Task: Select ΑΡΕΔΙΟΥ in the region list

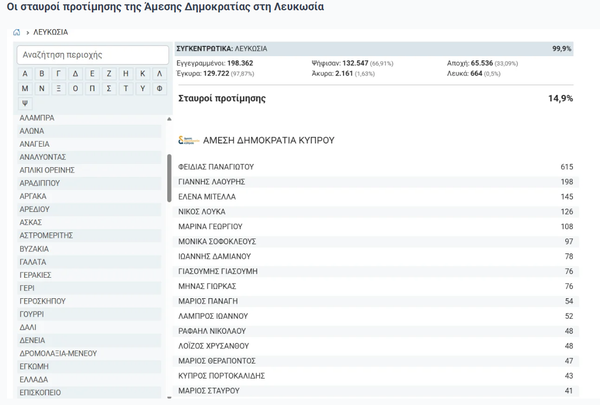Action: coord(90,209)
